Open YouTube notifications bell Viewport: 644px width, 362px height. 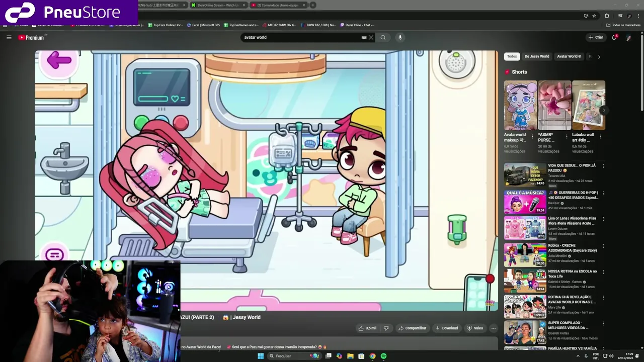click(614, 37)
